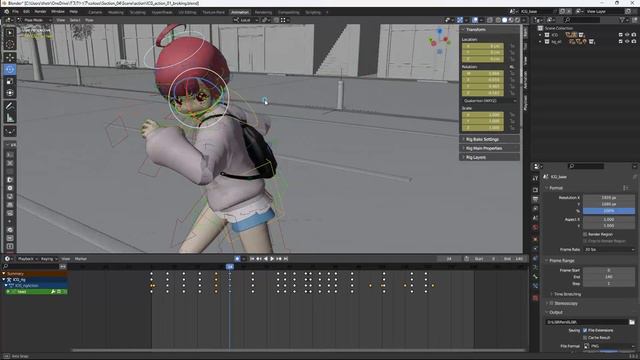The height and width of the screenshot is (360, 640).
Task: Click the wireframe viewport shading icon
Action: point(498,20)
